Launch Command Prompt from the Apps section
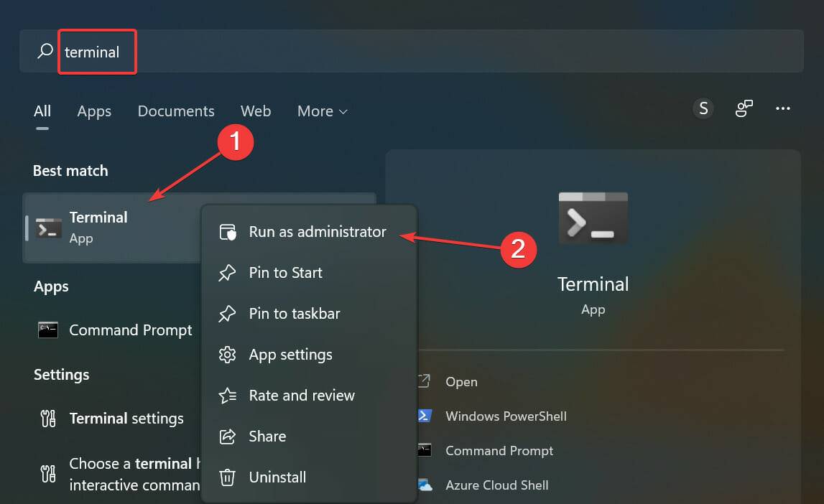Image resolution: width=824 pixels, height=504 pixels. click(130, 330)
